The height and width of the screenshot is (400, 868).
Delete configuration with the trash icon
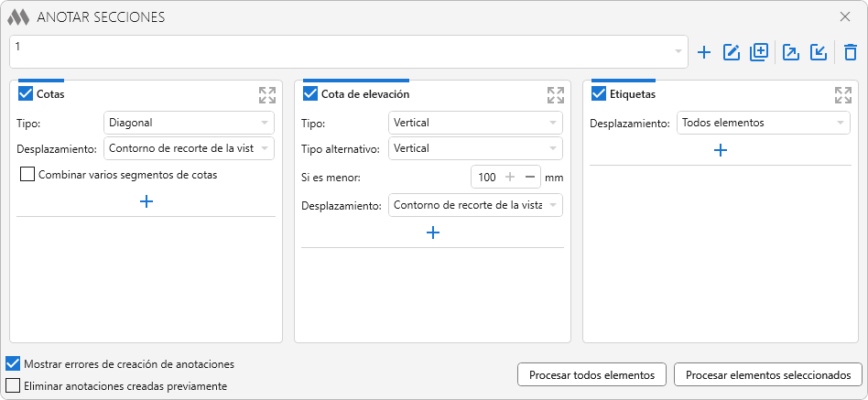pos(851,52)
